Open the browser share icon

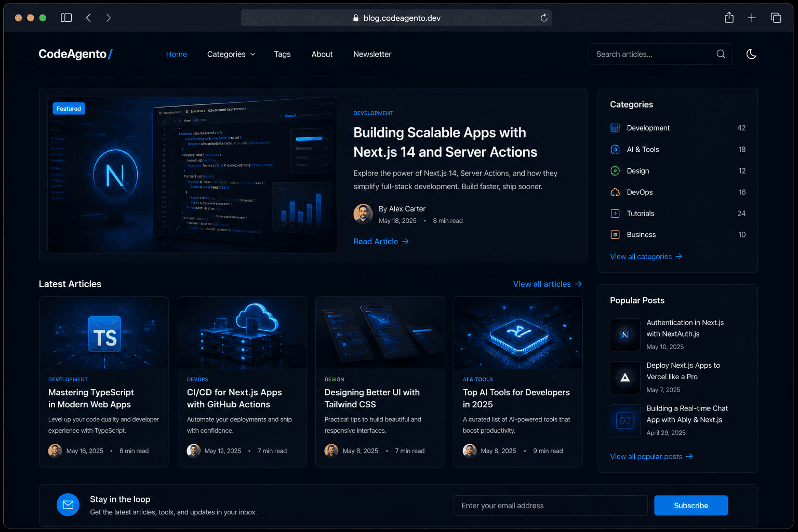point(729,18)
